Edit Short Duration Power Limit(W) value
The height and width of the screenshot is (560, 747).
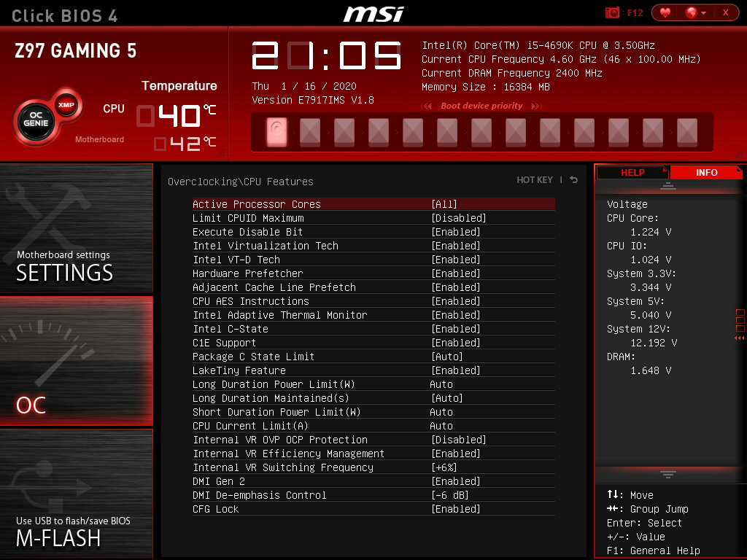coord(373,412)
